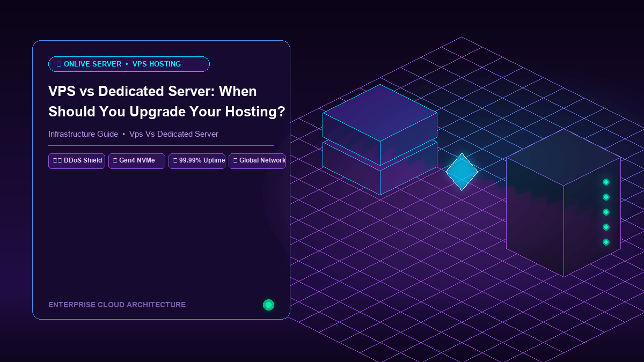
Task: Click the ONLIVE SERVER • VPS HOSTING badge
Action: 129,64
